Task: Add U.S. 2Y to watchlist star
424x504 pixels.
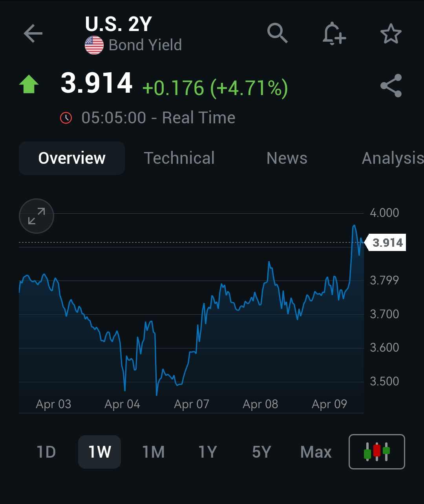Action: [x=391, y=33]
